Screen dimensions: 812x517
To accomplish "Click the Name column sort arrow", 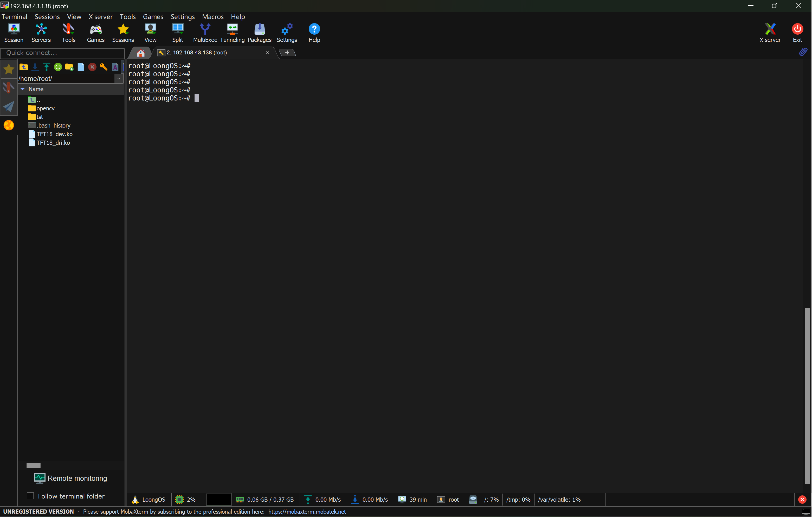I will coord(23,89).
